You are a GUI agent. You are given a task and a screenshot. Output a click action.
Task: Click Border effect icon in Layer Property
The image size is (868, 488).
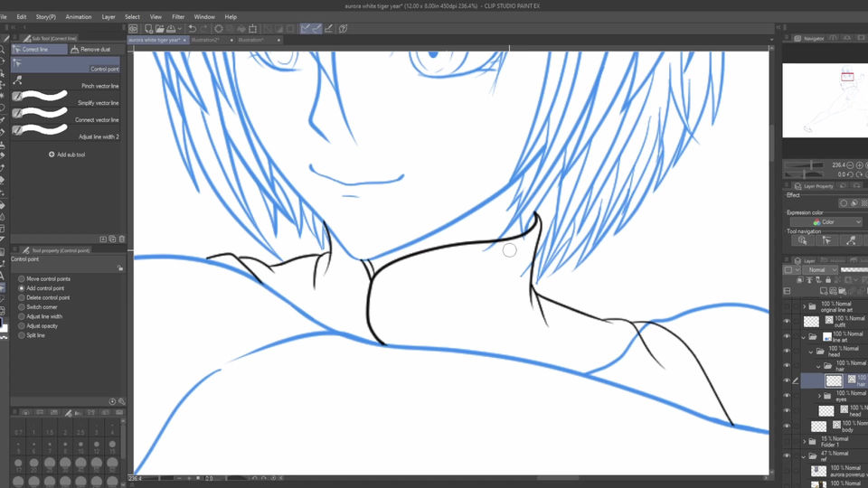coord(844,203)
